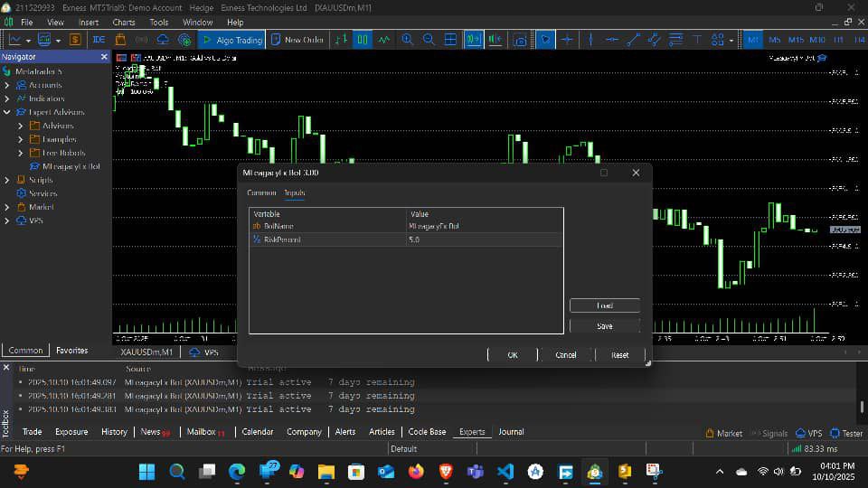Expand the Scripts tree node

click(x=7, y=180)
